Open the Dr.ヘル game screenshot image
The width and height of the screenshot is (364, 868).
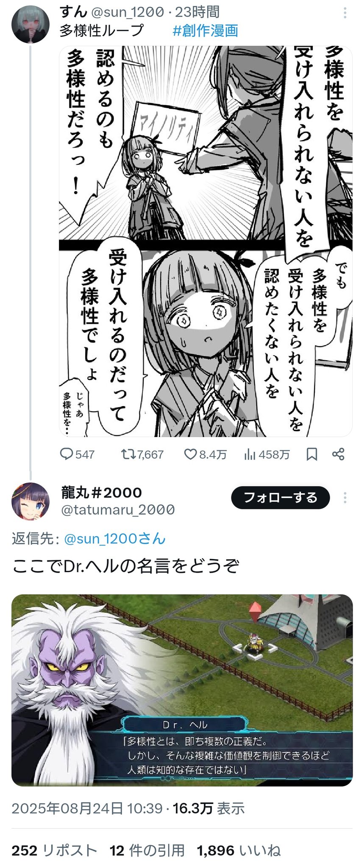tap(182, 690)
